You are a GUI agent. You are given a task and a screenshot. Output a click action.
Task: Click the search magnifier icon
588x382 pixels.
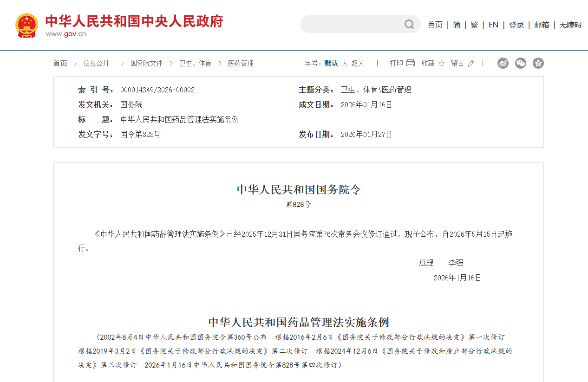click(409, 24)
